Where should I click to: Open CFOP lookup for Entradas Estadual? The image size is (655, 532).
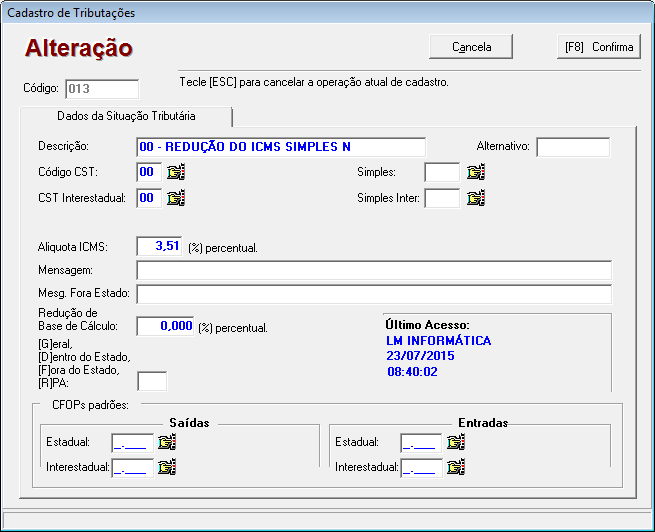coord(456,442)
